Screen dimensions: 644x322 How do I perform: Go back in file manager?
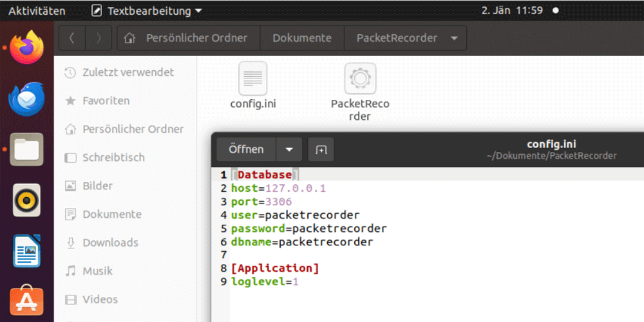[72, 38]
